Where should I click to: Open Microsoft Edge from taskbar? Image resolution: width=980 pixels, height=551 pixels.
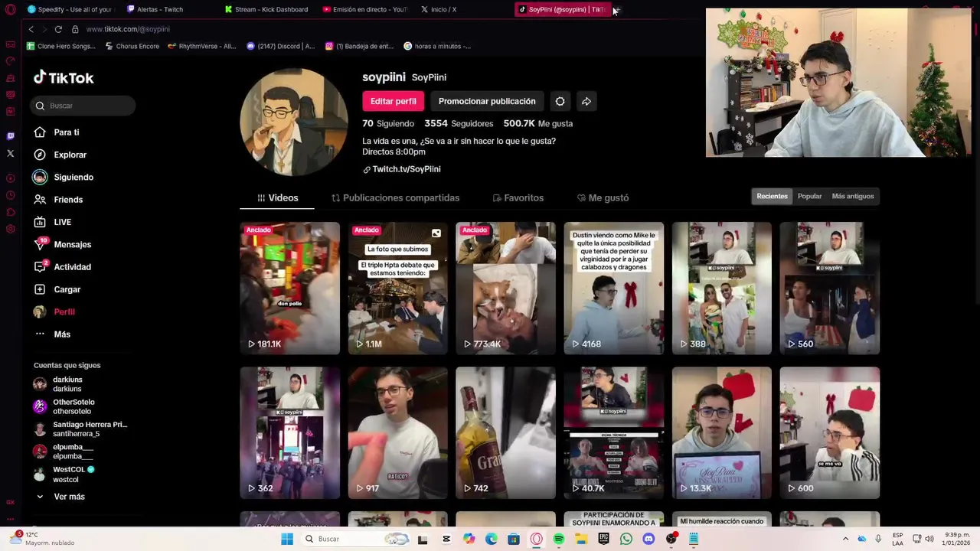tap(492, 539)
